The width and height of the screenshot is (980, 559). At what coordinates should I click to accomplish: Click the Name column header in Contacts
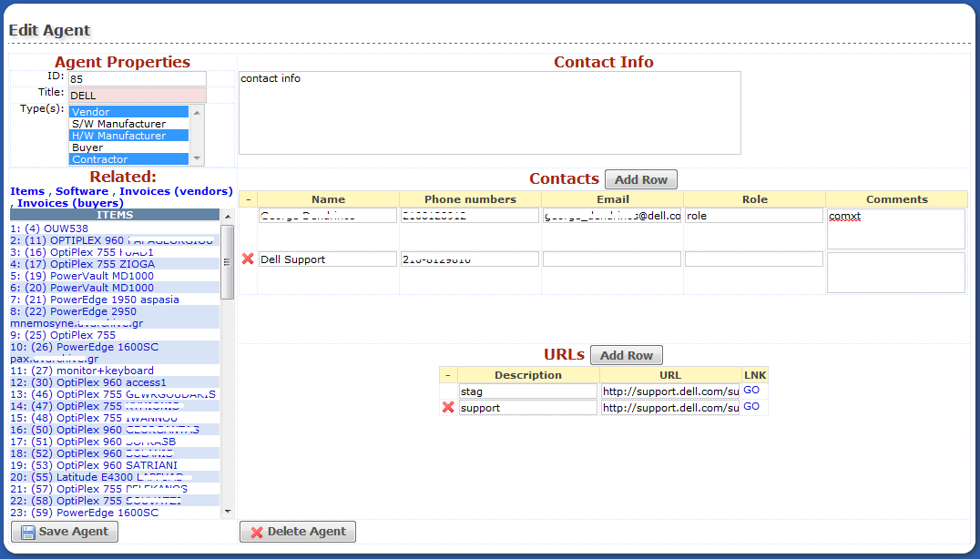click(328, 199)
